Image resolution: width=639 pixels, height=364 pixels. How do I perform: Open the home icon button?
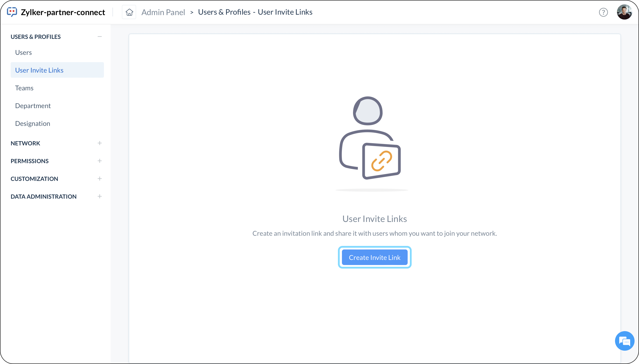[129, 12]
